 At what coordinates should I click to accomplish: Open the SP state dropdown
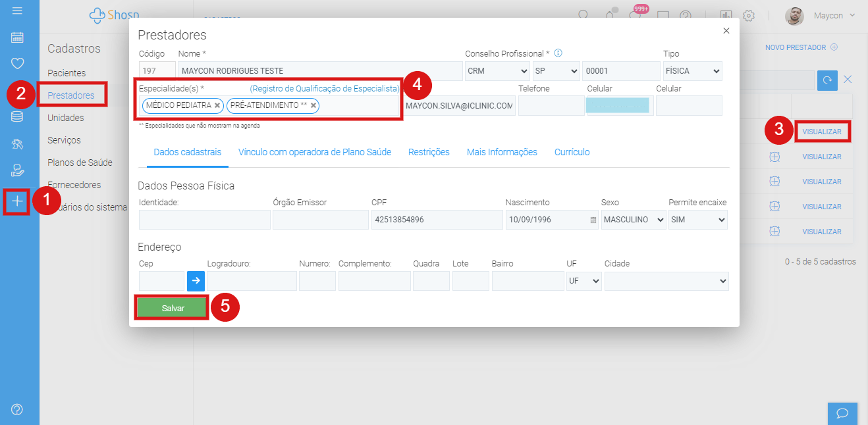556,71
